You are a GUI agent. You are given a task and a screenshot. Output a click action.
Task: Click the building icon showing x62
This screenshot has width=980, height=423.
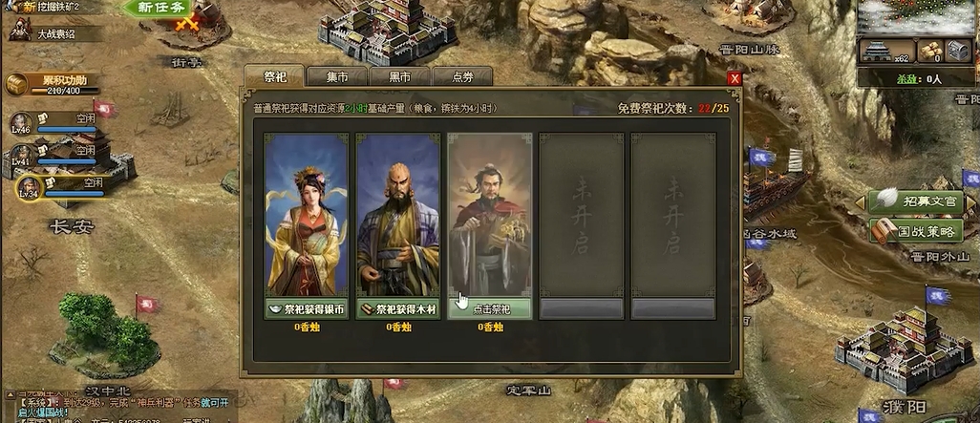pyautogui.click(x=886, y=51)
